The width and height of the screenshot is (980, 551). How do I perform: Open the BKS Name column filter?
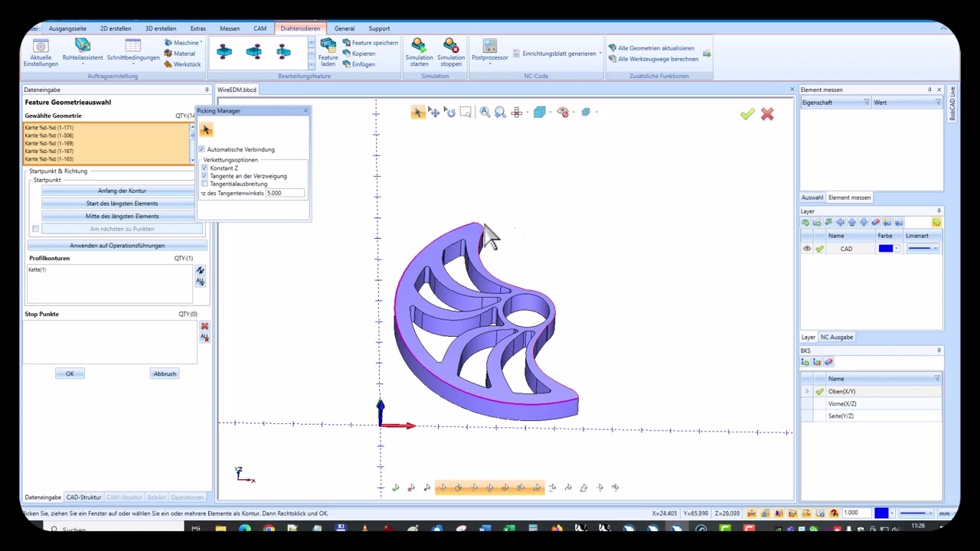[x=937, y=379]
